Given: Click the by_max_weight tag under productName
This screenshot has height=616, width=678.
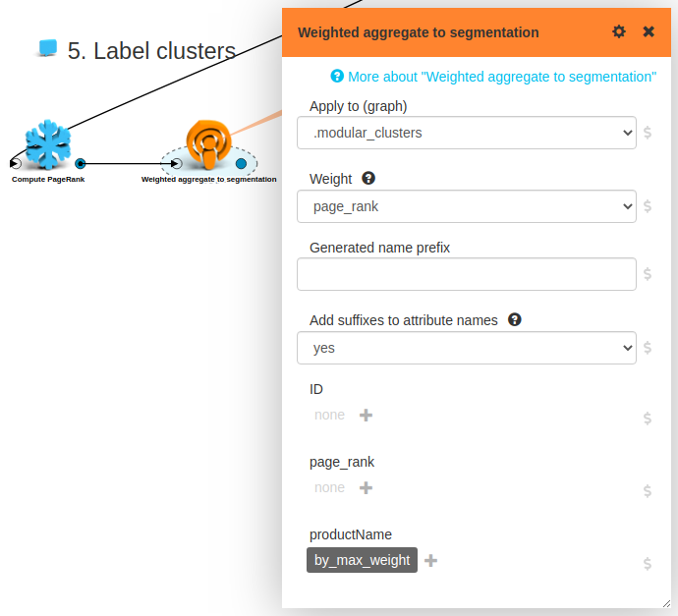Looking at the screenshot, I should 362,560.
